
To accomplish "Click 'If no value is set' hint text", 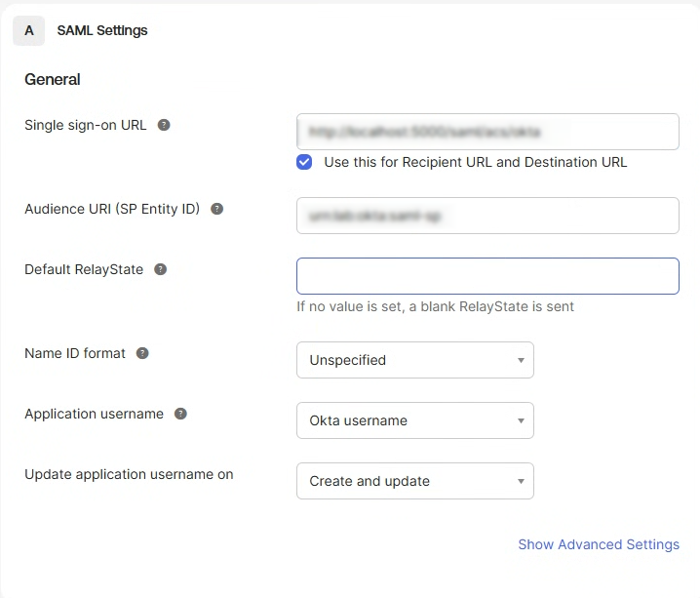I will pos(435,307).
